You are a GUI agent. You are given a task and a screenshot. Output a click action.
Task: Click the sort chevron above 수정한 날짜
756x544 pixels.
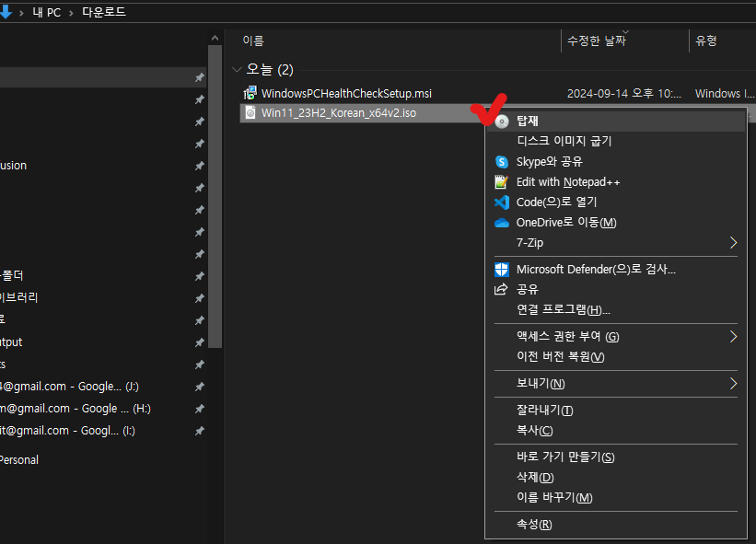[625, 32]
